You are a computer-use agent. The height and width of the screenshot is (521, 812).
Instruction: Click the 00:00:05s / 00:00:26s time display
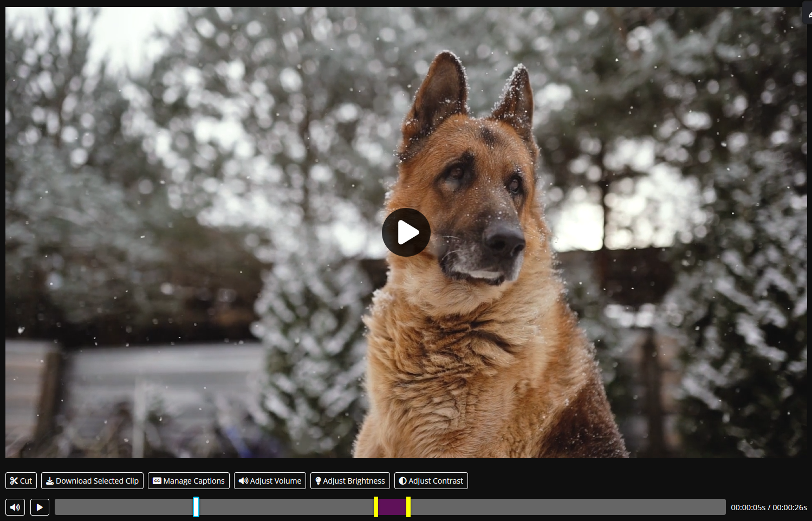pyautogui.click(x=769, y=507)
